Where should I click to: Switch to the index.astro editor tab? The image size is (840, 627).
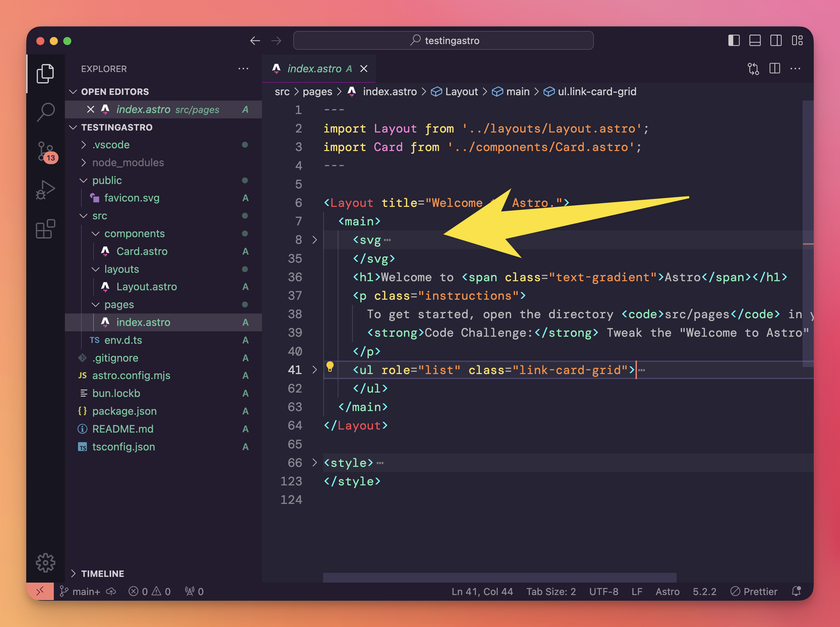(314, 69)
